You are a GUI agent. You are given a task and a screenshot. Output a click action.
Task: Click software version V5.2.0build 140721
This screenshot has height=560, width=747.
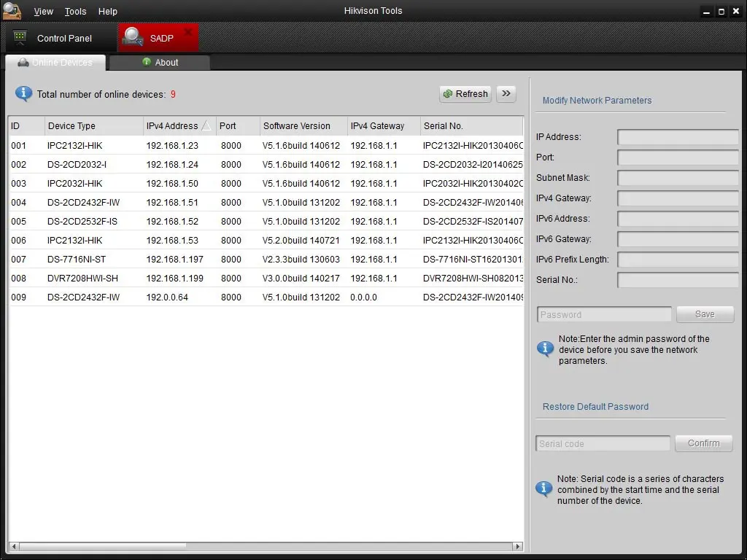click(301, 241)
